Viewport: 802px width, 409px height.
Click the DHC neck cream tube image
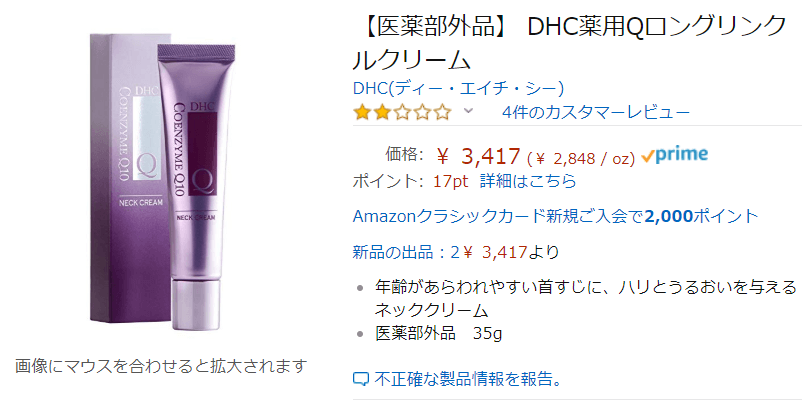coord(197,187)
